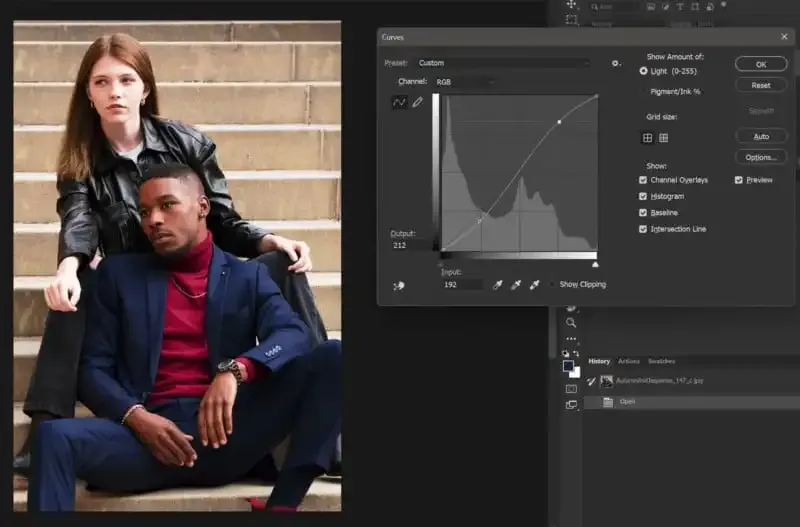Expand the Channel dropdown set to RGB
This screenshot has width=800, height=527.
pyautogui.click(x=463, y=81)
